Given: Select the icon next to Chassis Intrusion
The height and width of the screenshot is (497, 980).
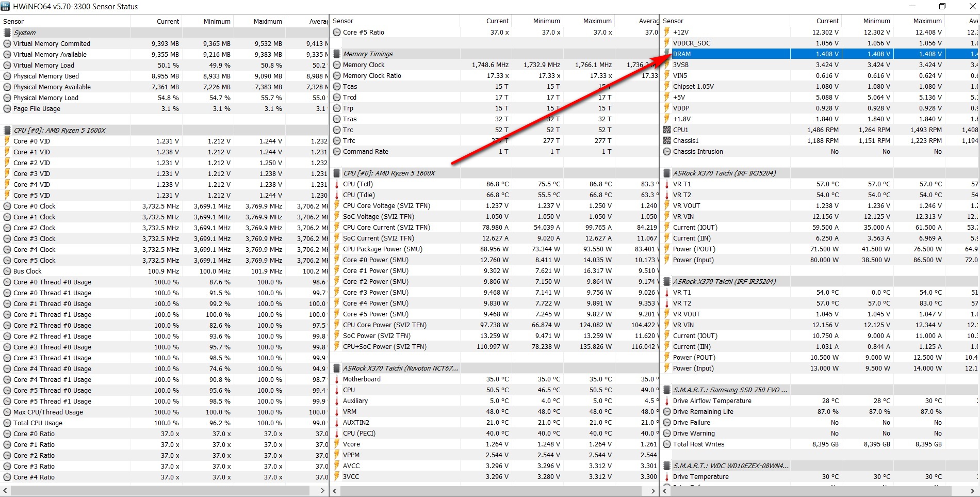Looking at the screenshot, I should pyautogui.click(x=667, y=152).
